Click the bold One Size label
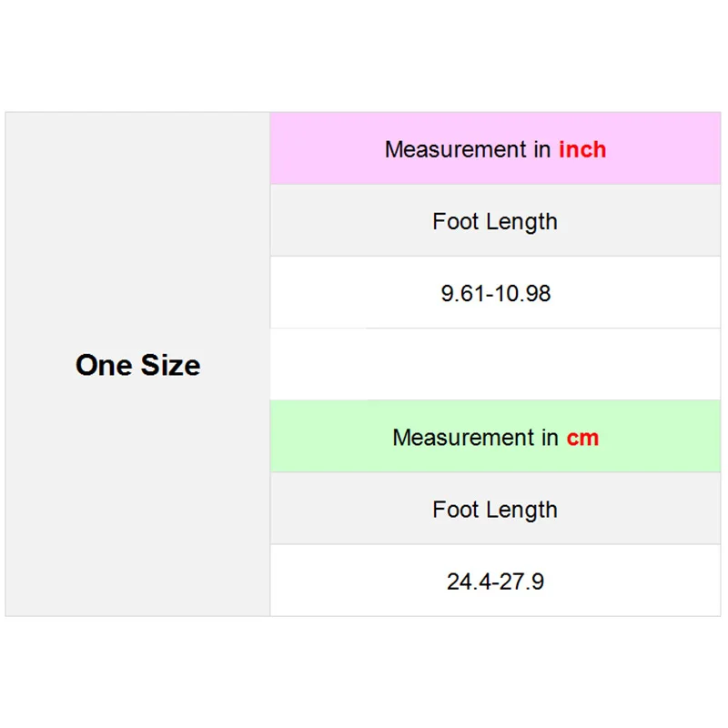This screenshot has height=728, width=728. coord(138,365)
